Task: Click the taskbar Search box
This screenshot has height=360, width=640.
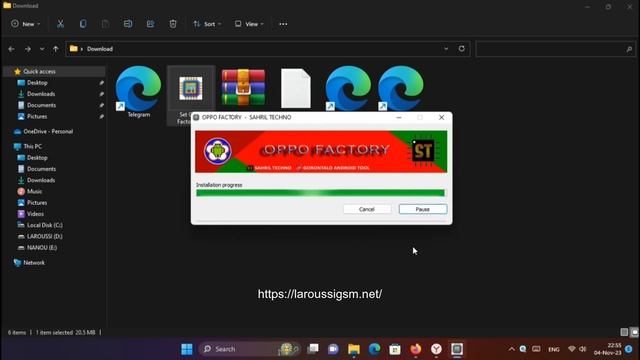Action: click(x=250, y=349)
